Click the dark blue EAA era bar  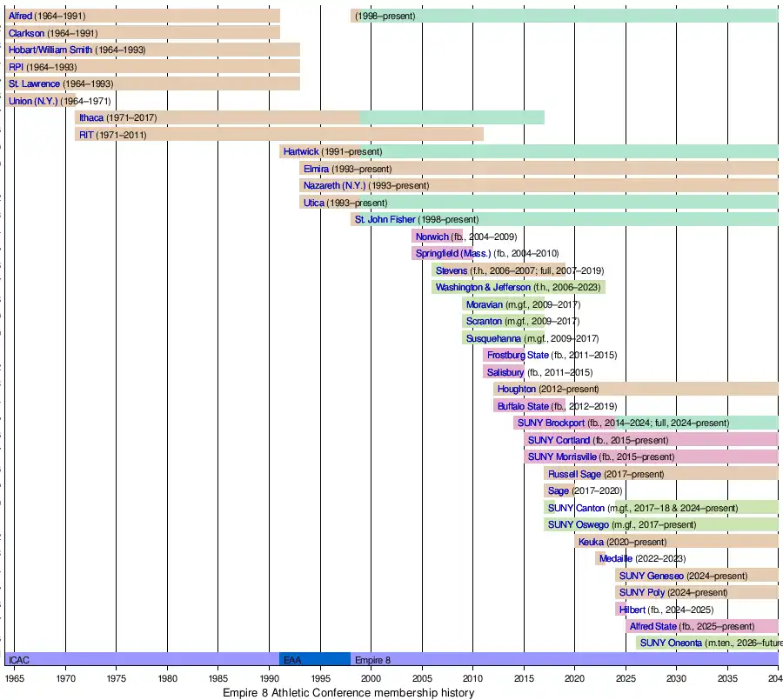tap(314, 660)
